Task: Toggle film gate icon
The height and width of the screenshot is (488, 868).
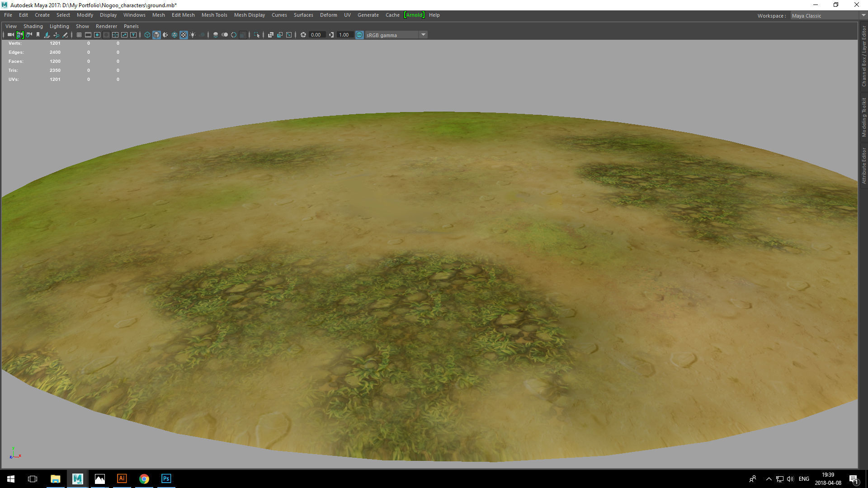Action: point(88,35)
